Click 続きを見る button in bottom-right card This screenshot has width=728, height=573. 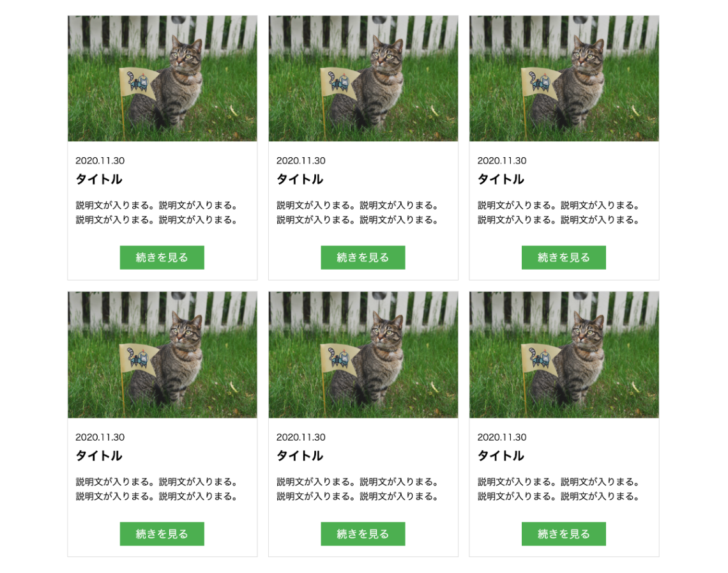point(564,533)
